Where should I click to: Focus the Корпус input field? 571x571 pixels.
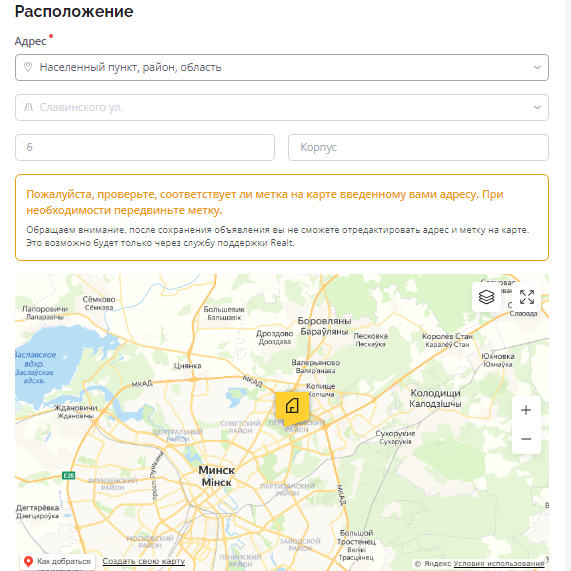click(418, 147)
